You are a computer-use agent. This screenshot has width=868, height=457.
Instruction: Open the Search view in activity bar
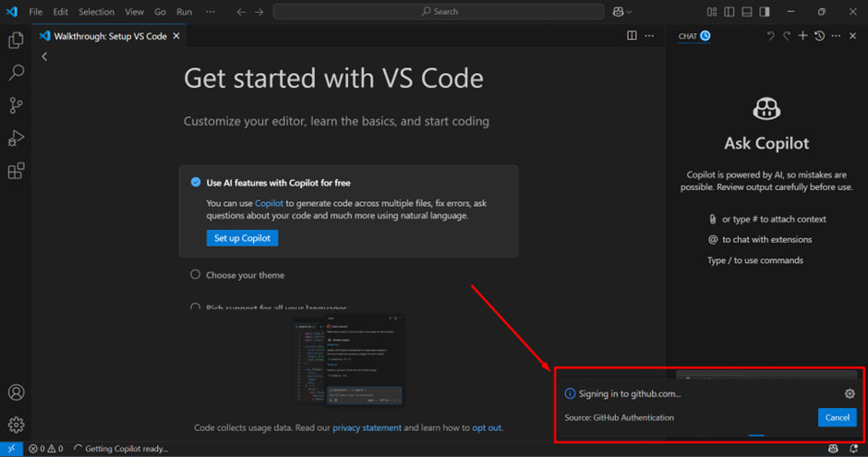pyautogui.click(x=16, y=73)
